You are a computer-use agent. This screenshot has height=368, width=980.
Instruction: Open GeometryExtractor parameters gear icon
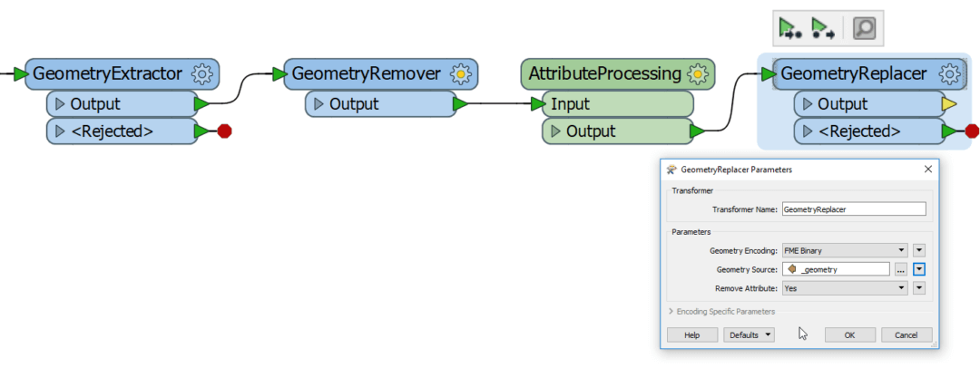(x=201, y=74)
